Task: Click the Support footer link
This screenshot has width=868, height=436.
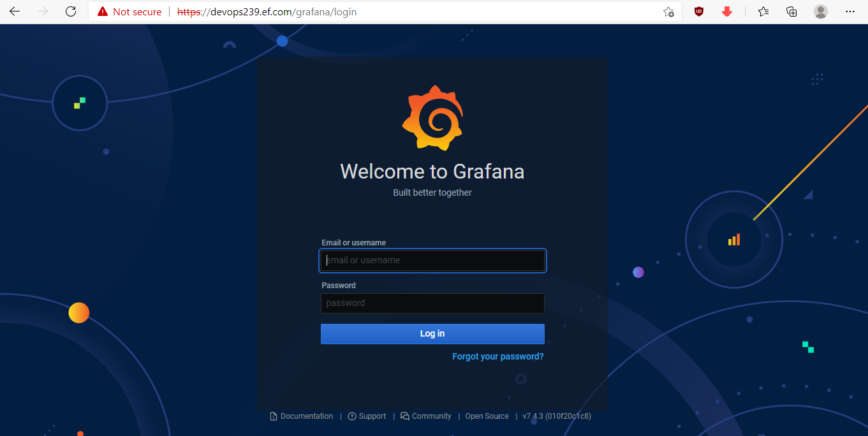Action: [x=372, y=416]
